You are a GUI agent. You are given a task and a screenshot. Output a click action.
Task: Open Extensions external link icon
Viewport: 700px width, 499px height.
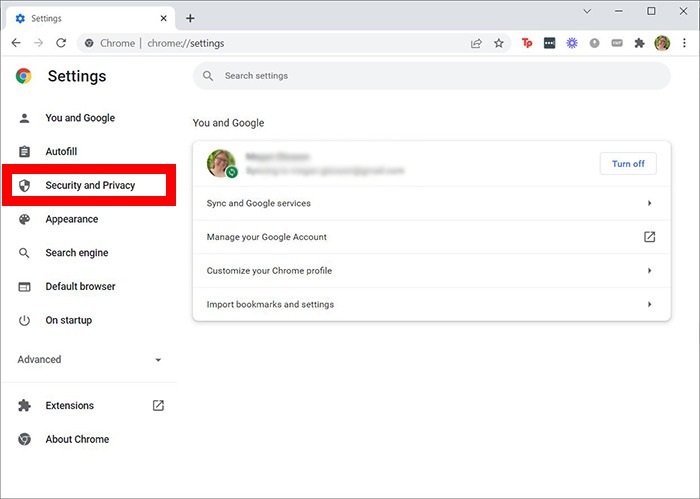point(158,405)
